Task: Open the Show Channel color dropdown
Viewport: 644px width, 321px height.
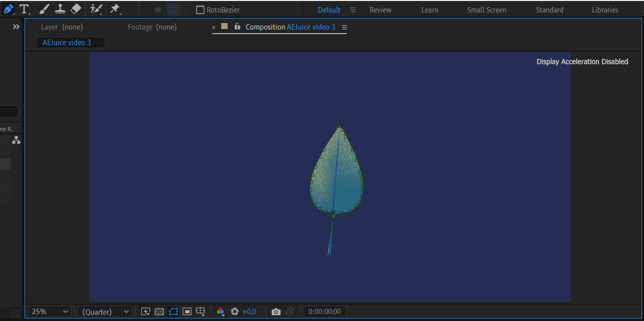Action: point(220,311)
